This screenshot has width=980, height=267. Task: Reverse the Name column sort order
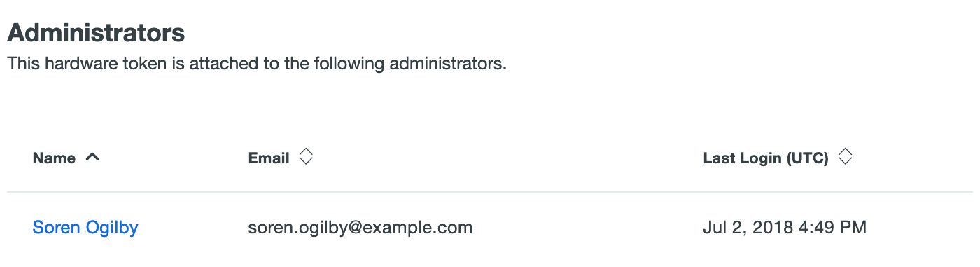(x=92, y=158)
